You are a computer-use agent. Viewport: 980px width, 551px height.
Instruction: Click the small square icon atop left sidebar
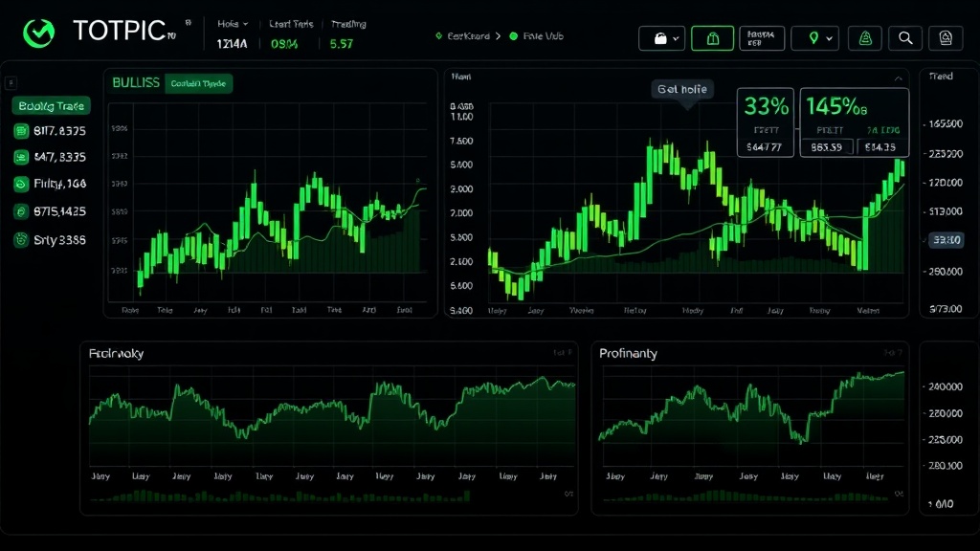click(11, 82)
